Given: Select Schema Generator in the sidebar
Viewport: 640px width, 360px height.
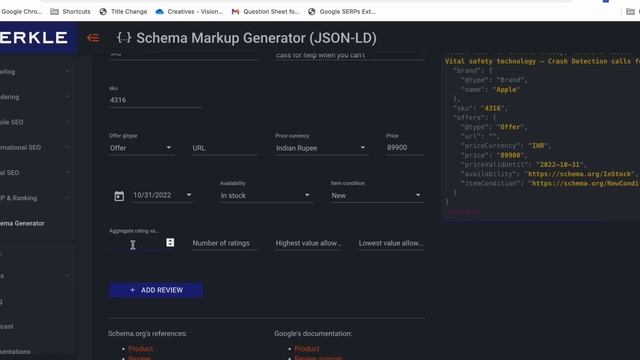Looking at the screenshot, I should (x=22, y=223).
